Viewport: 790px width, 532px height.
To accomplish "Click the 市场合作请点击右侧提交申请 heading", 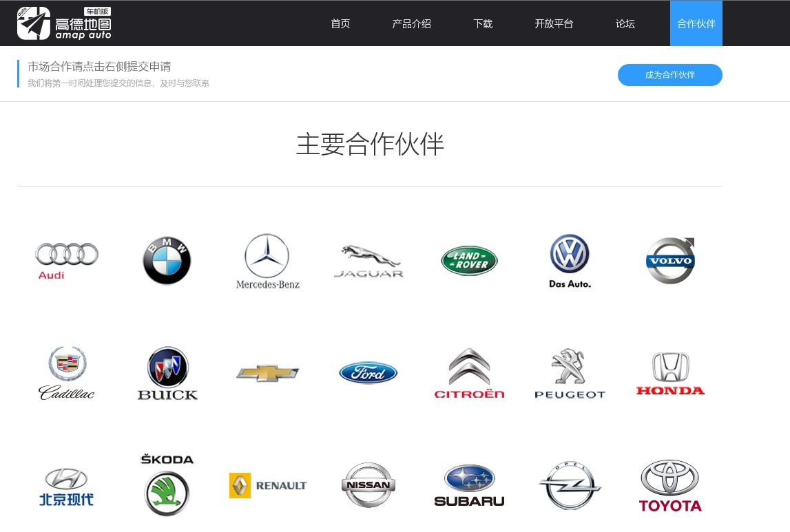I will click(99, 67).
